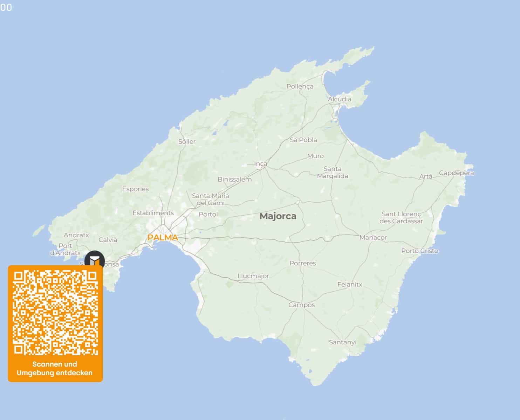This screenshot has width=520, height=420.
Task: Select the Sóller town label
Action: 186,141
